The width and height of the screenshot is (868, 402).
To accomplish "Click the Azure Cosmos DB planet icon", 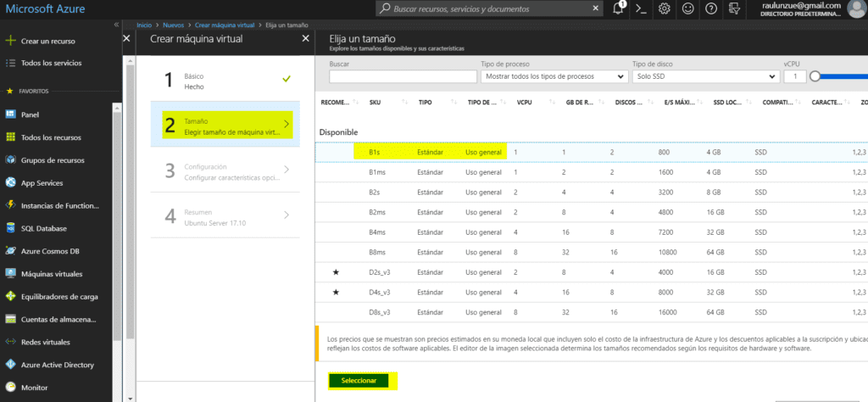I will 10,251.
